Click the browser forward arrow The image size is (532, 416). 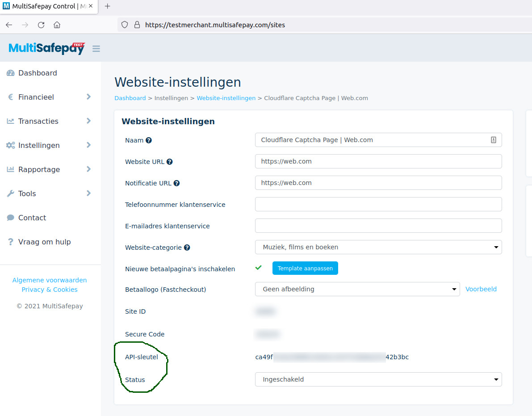[x=25, y=25]
